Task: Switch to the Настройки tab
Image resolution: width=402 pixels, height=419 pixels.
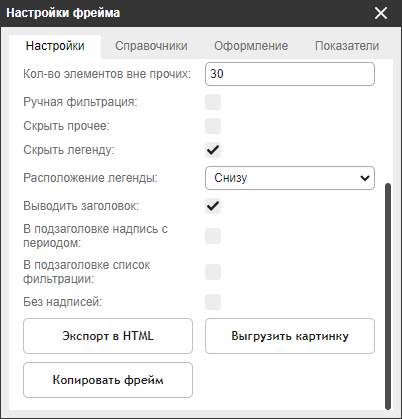Action: point(55,46)
